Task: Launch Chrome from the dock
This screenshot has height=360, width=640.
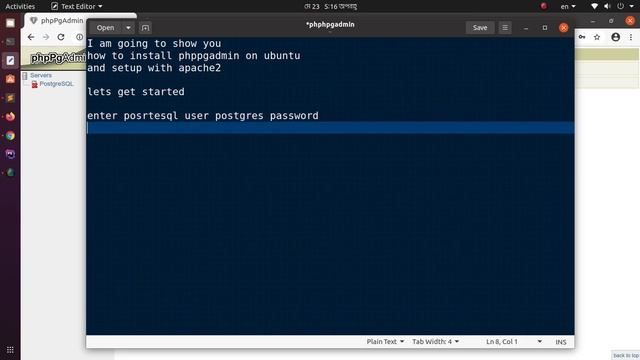Action: coord(10,136)
